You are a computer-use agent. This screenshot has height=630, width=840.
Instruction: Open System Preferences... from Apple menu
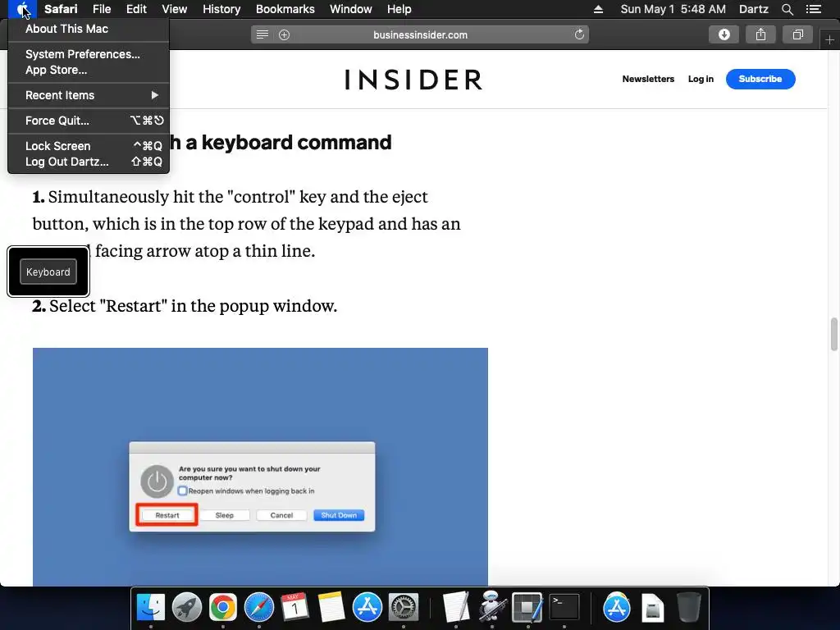click(89, 54)
